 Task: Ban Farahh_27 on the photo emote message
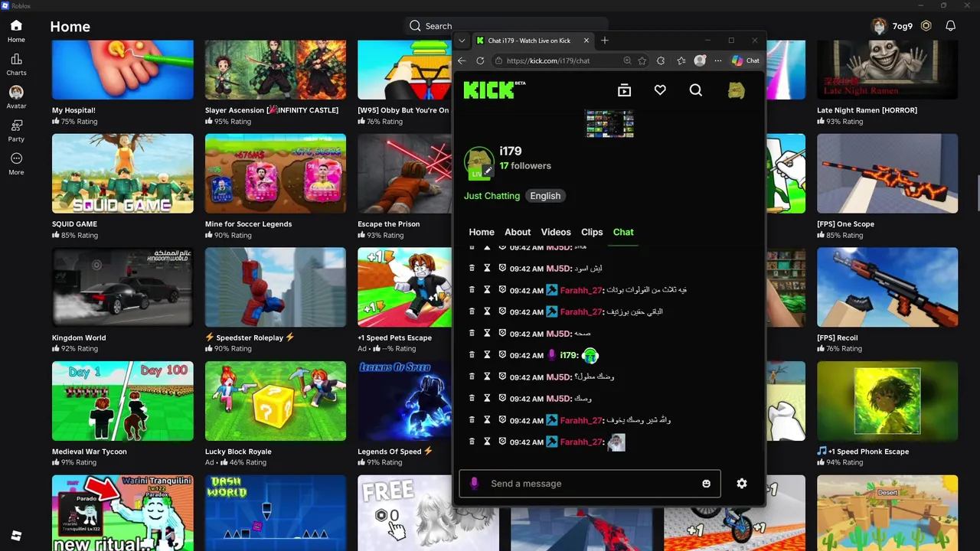point(502,442)
